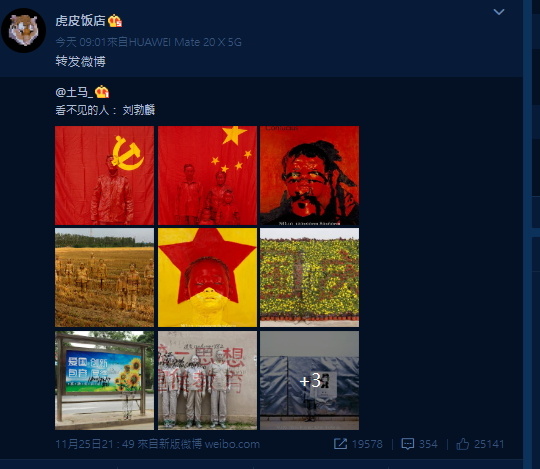
Task: Click the crown badge beside 虎皮饭店
Action: [115, 21]
